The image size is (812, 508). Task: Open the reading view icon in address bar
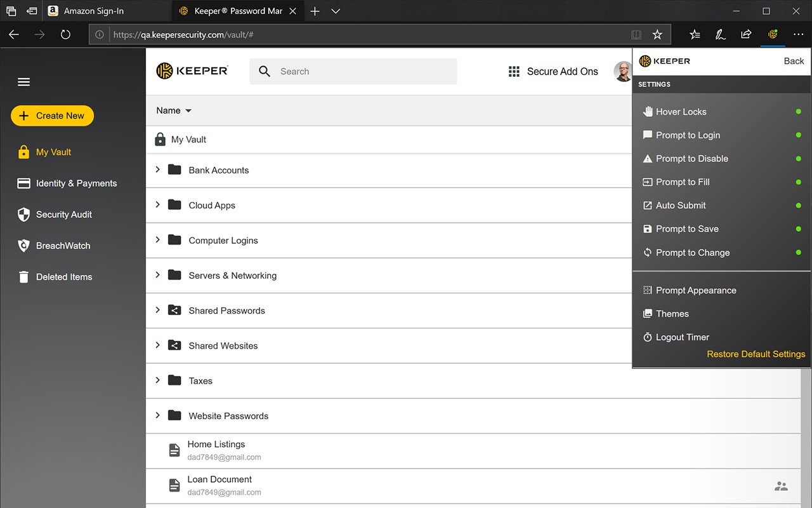point(636,35)
